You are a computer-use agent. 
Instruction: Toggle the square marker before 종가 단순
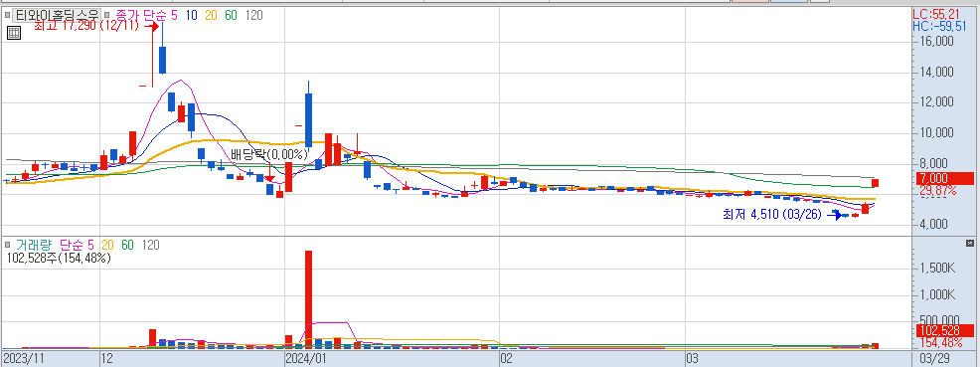[x=107, y=14]
